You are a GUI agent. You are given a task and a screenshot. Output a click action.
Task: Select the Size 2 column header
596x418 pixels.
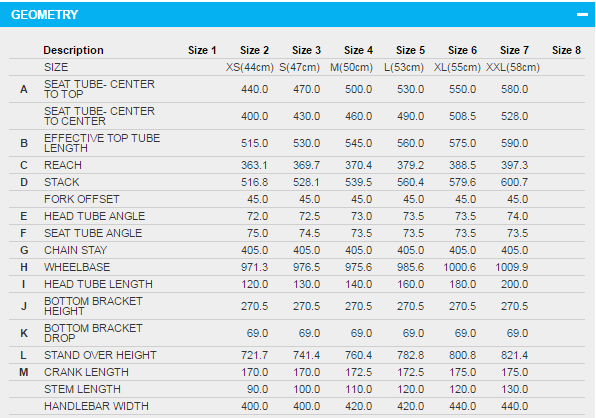[x=254, y=50]
